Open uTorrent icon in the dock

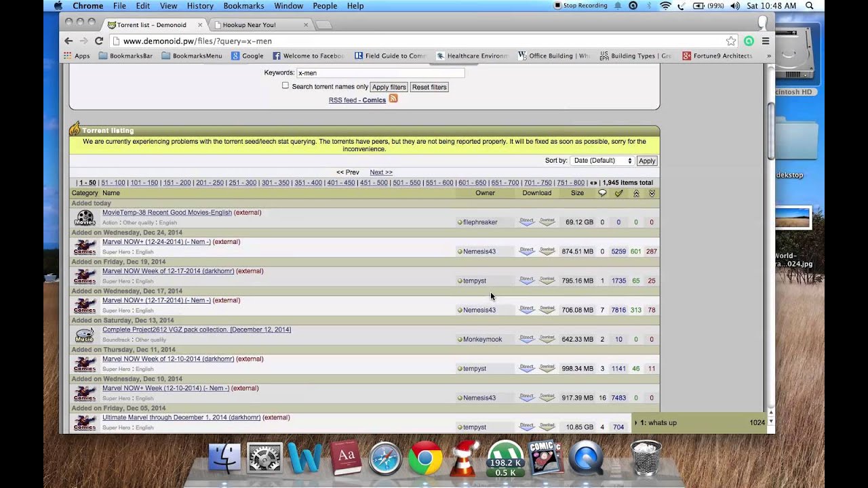pyautogui.click(x=506, y=459)
